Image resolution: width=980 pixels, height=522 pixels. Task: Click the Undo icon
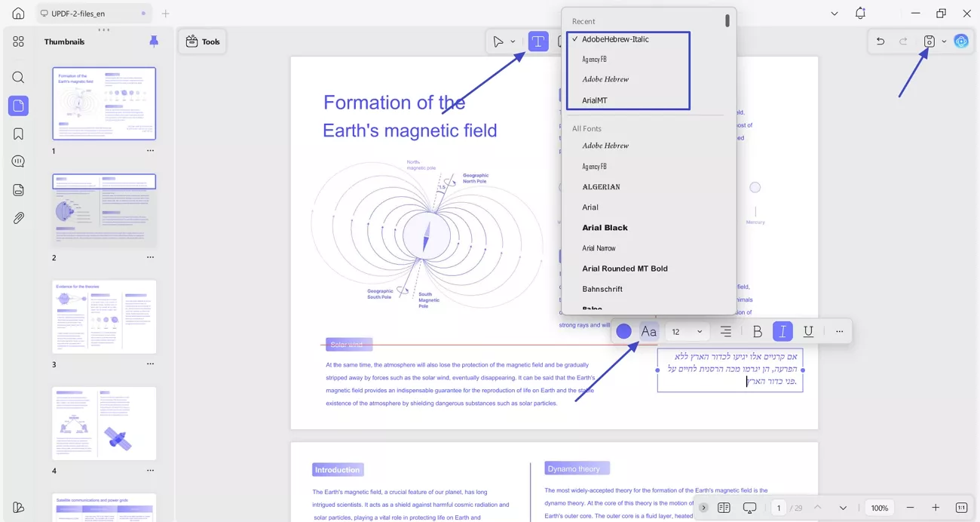880,41
